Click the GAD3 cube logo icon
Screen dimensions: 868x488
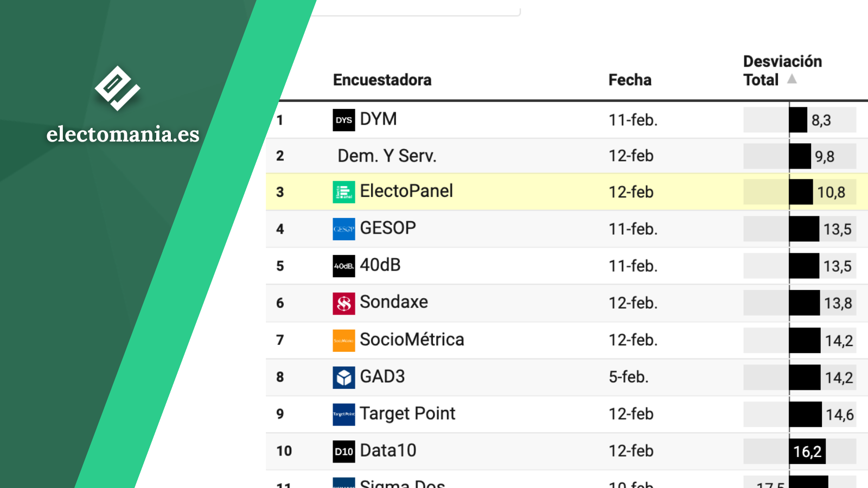pos(344,377)
